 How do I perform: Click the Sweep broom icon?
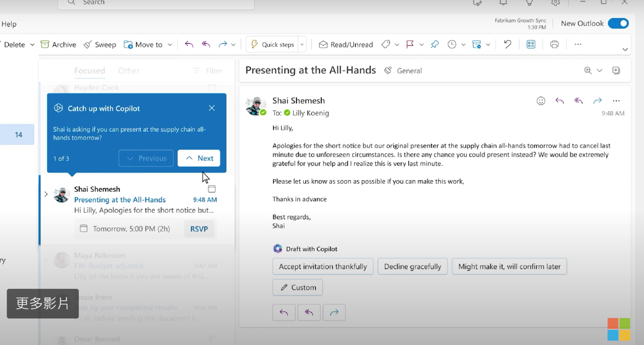[88, 44]
